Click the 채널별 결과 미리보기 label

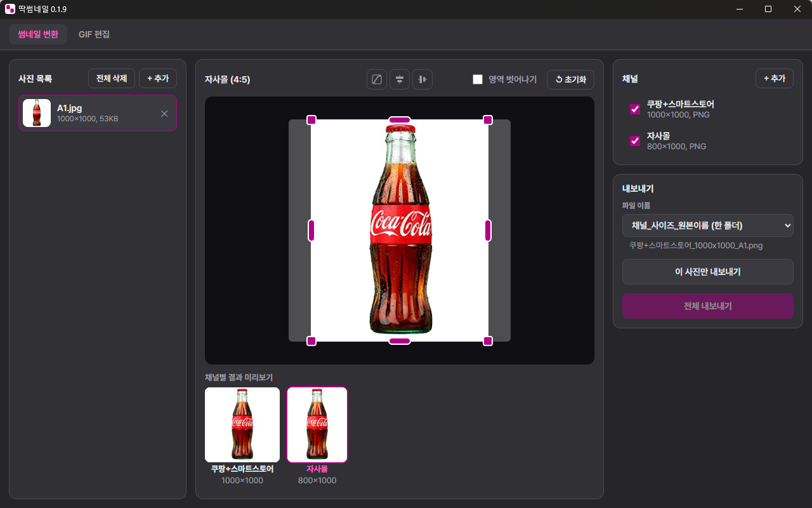pyautogui.click(x=239, y=377)
